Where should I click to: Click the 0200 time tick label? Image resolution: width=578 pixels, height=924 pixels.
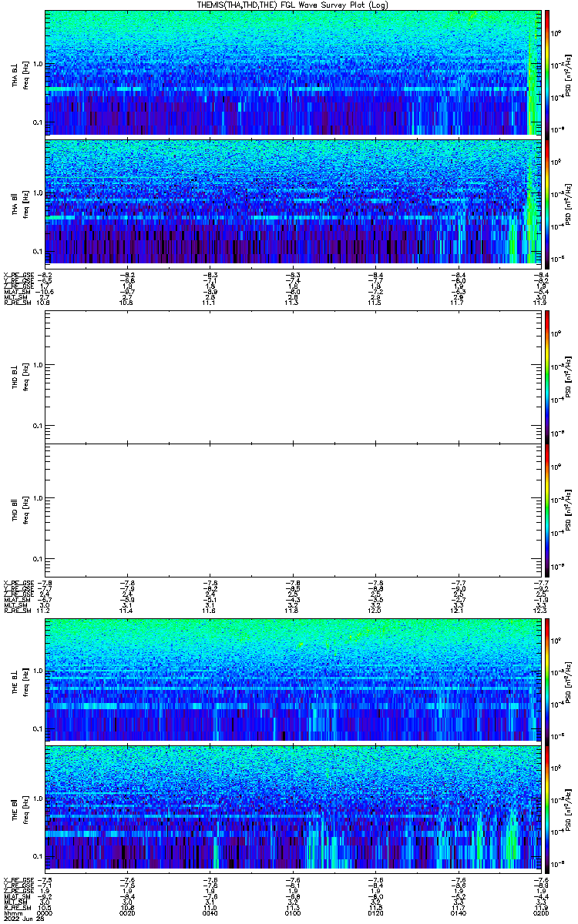click(x=540, y=913)
